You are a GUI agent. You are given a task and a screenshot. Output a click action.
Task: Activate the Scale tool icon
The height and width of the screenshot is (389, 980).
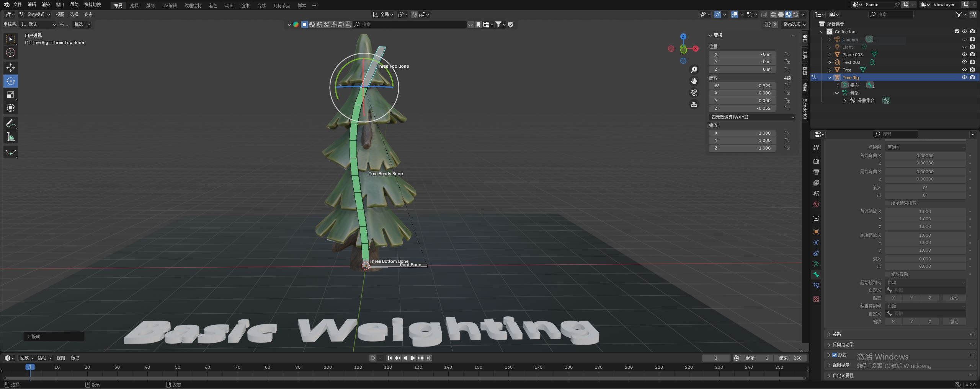[x=11, y=94]
